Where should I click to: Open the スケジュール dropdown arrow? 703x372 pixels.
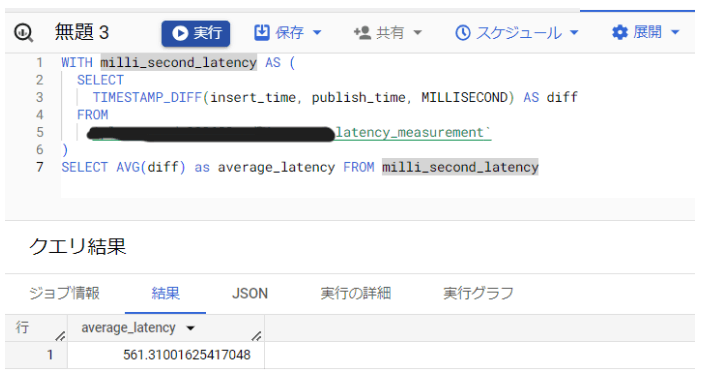coord(574,33)
